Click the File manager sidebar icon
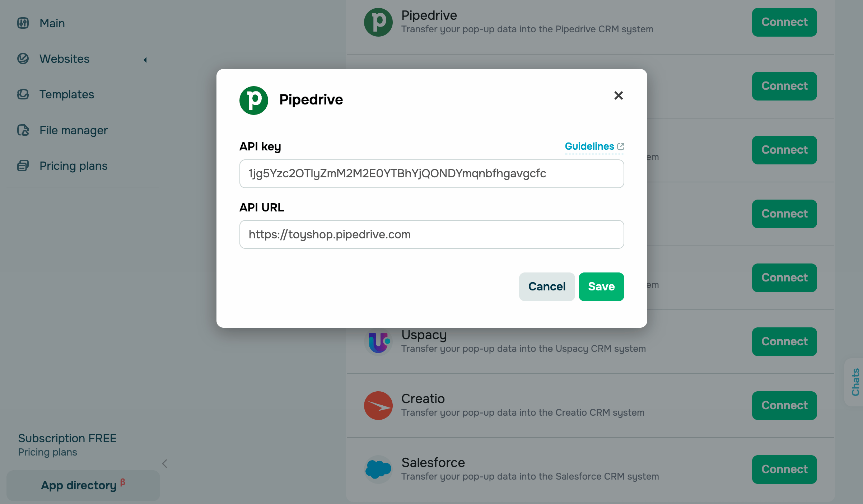Image resolution: width=863 pixels, height=504 pixels. 23,130
